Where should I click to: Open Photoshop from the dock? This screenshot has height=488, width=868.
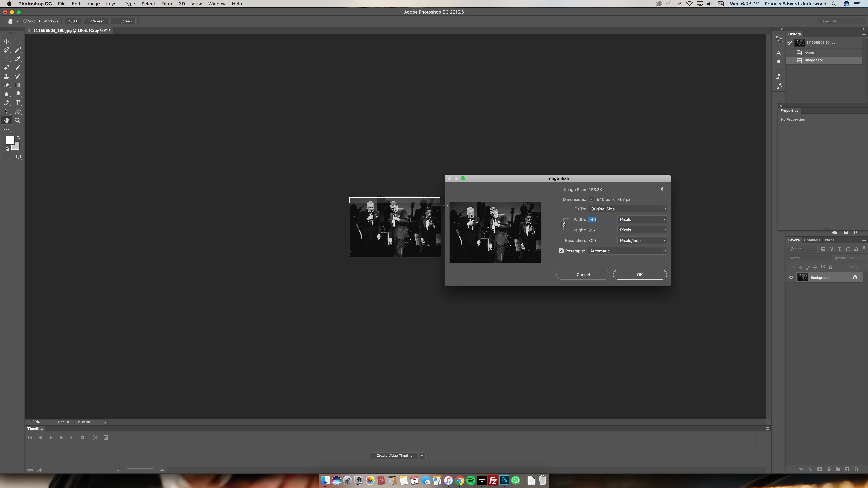tap(504, 480)
